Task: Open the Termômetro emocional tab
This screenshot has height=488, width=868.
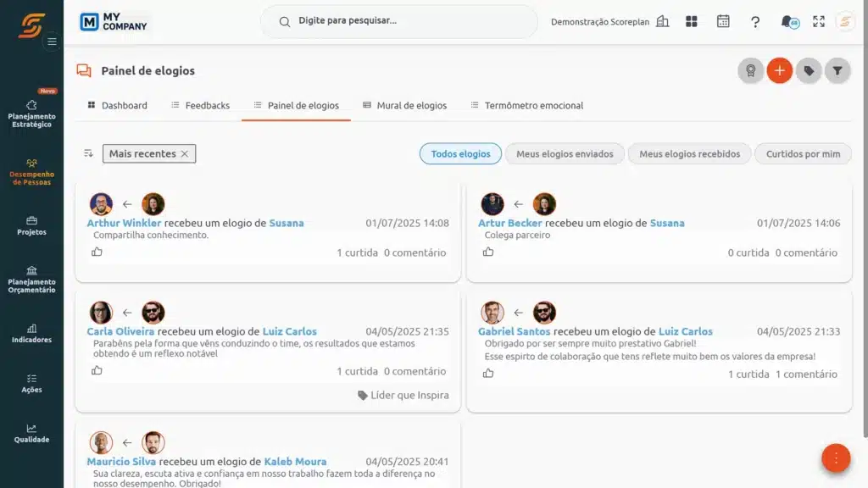Action: (535, 105)
